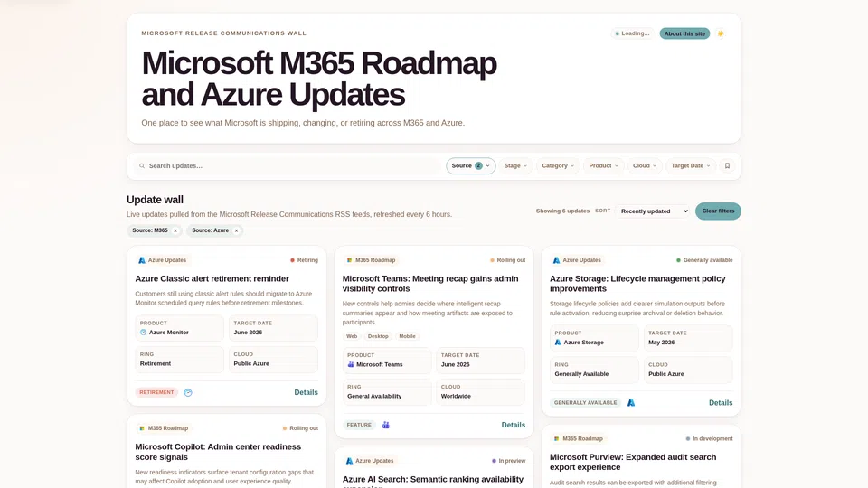Click the In development status indicator
The image size is (868, 488).
709,439
